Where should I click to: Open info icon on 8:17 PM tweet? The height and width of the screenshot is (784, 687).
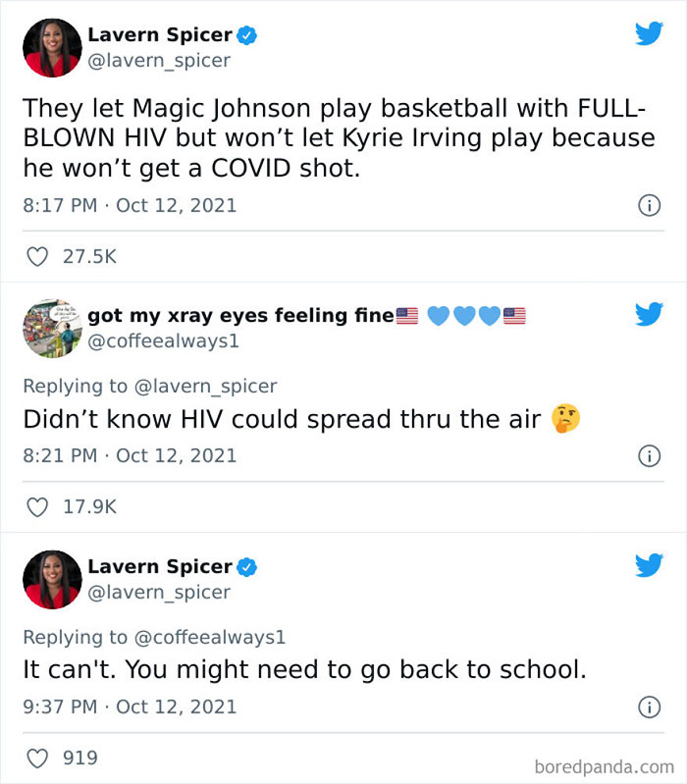(x=649, y=205)
